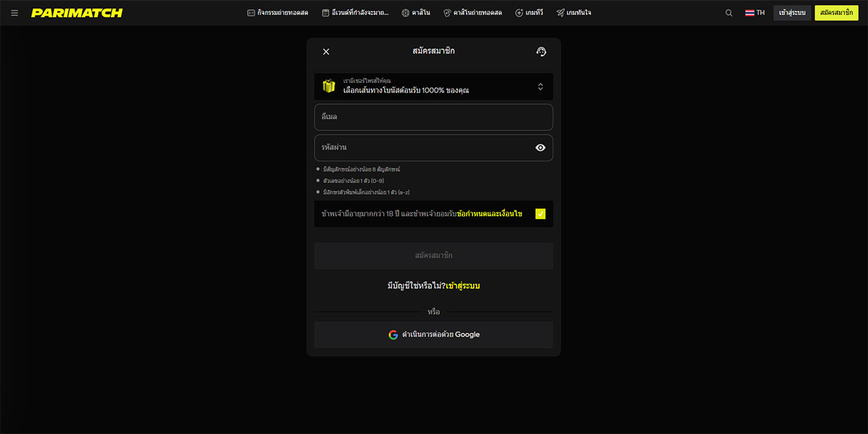Open the hamburger menu beside Parimatch logo
This screenshot has height=434, width=868.
[14, 13]
